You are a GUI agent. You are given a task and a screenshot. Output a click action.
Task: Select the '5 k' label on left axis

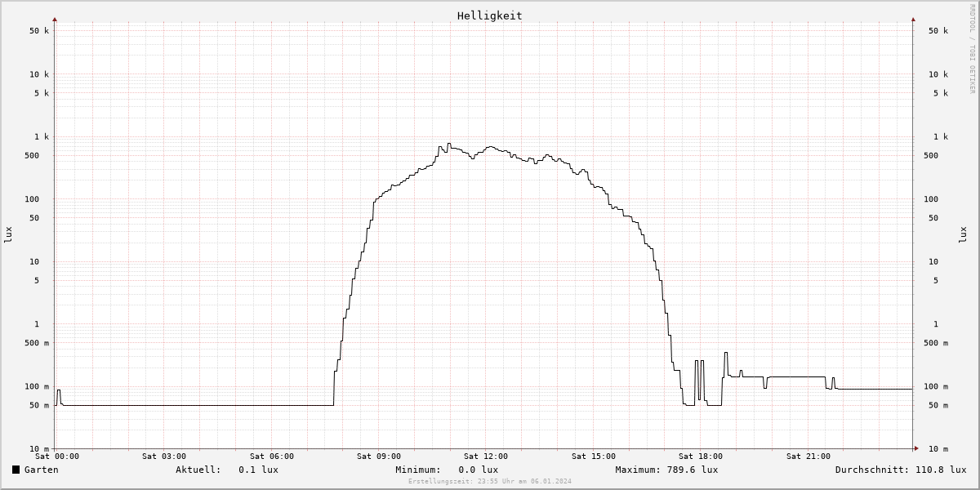coord(42,93)
